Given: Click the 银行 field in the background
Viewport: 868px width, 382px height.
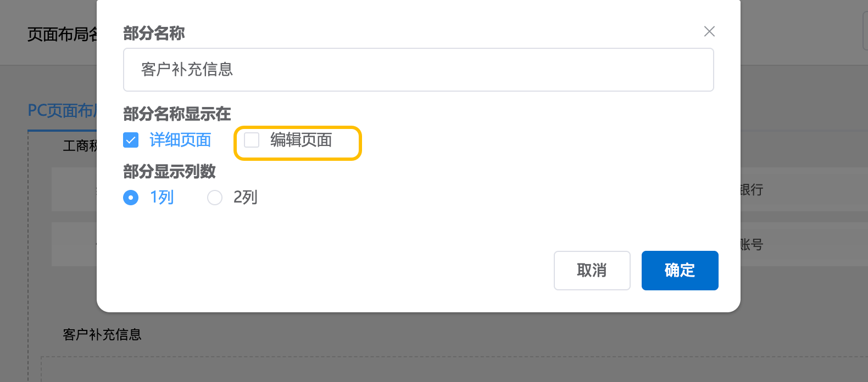Looking at the screenshot, I should pyautogui.click(x=751, y=190).
